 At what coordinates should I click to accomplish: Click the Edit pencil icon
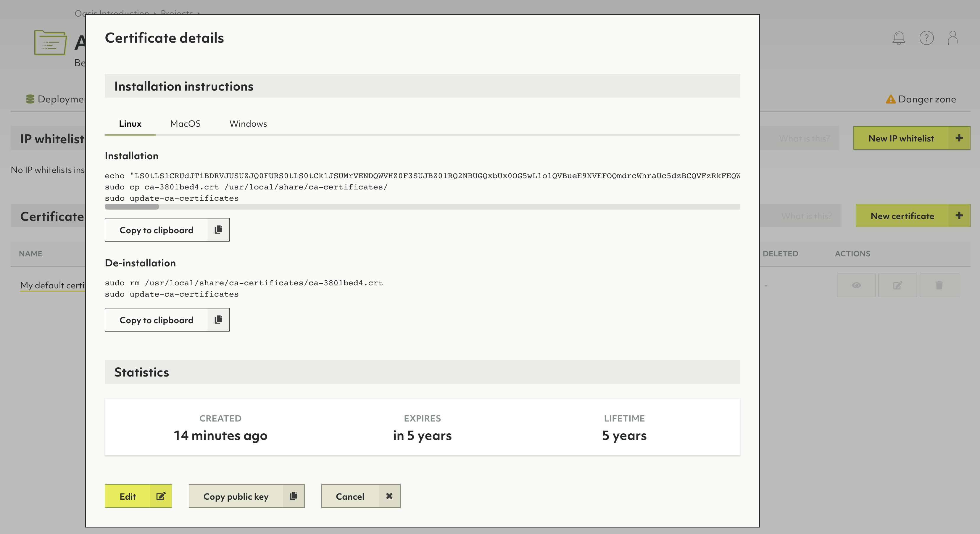(x=161, y=496)
